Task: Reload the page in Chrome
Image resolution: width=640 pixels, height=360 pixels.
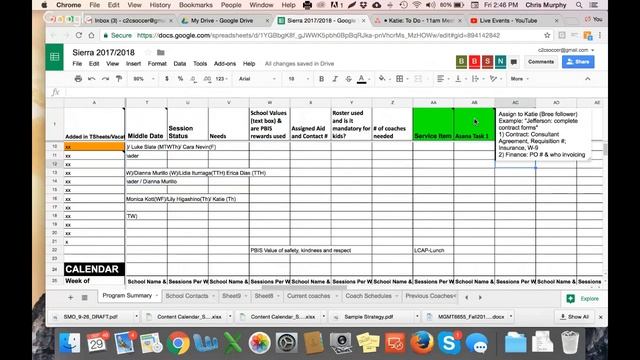Action: 79,36
